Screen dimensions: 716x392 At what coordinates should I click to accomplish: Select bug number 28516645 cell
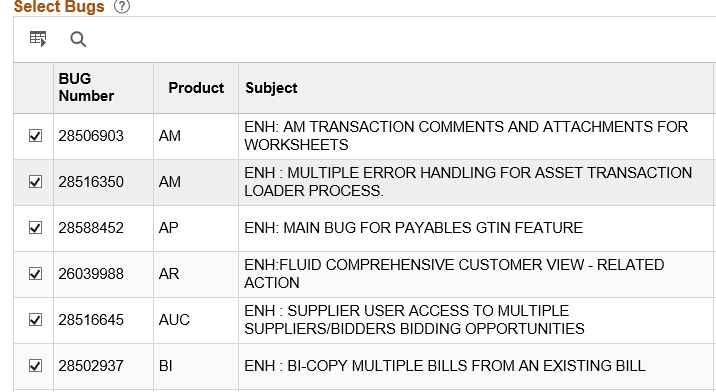pyautogui.click(x=91, y=320)
